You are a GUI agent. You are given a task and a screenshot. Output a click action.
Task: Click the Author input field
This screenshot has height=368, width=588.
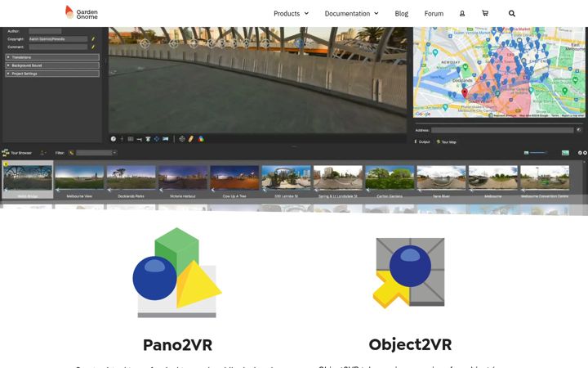[x=45, y=31]
